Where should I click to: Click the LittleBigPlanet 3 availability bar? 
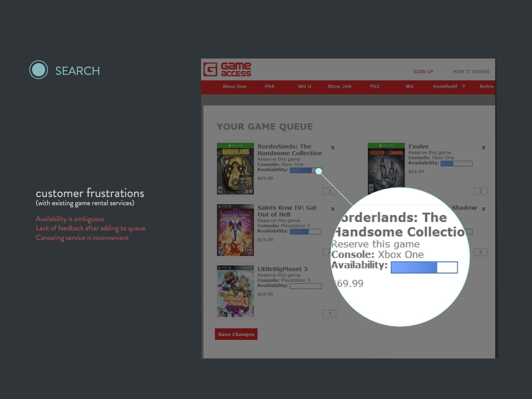point(306,286)
